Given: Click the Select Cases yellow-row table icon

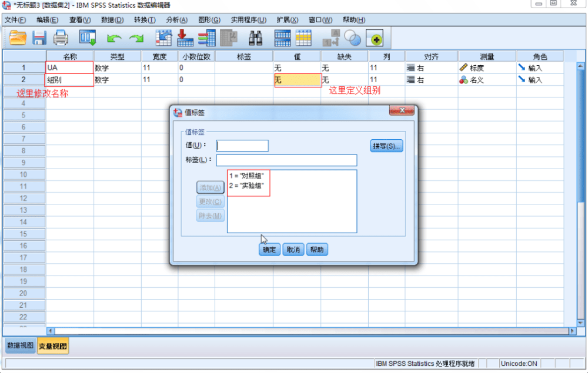Looking at the screenshot, I should click(x=304, y=38).
